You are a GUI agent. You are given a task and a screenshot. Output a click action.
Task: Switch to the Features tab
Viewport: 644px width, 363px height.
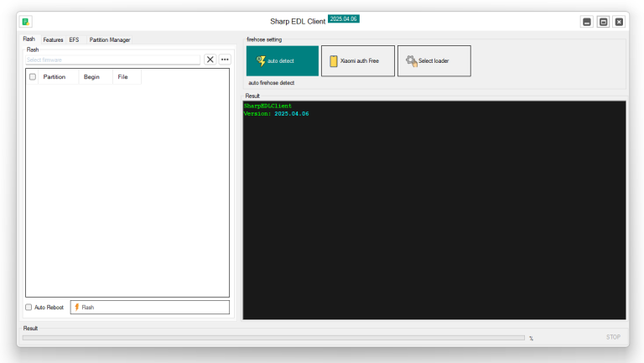53,39
